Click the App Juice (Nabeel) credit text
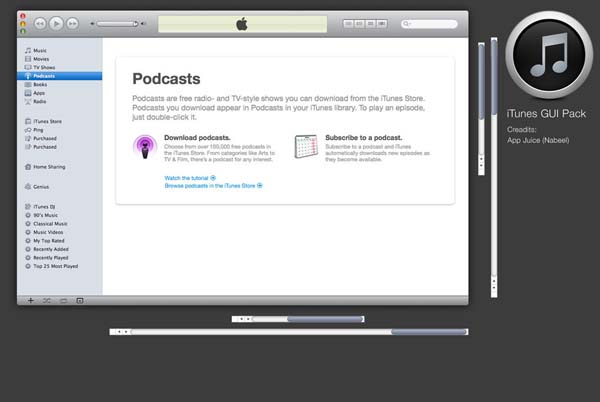Image resolution: width=600 pixels, height=402 pixels. tap(538, 140)
